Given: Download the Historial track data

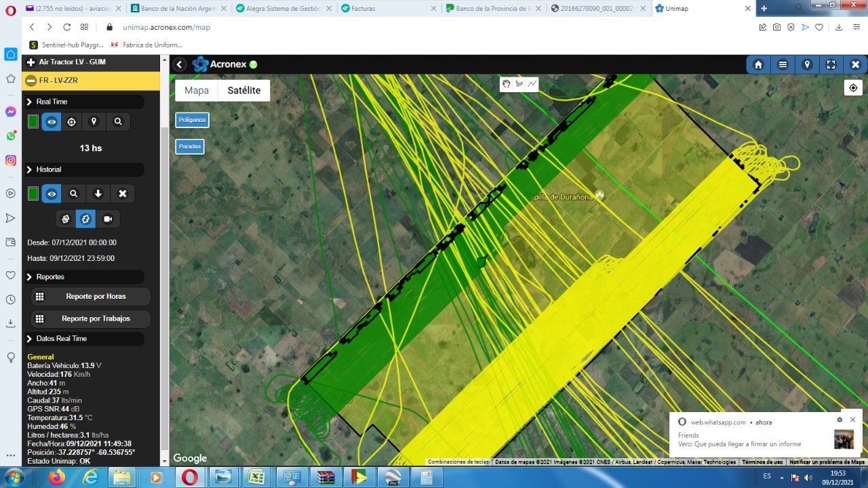Looking at the screenshot, I should (x=98, y=194).
